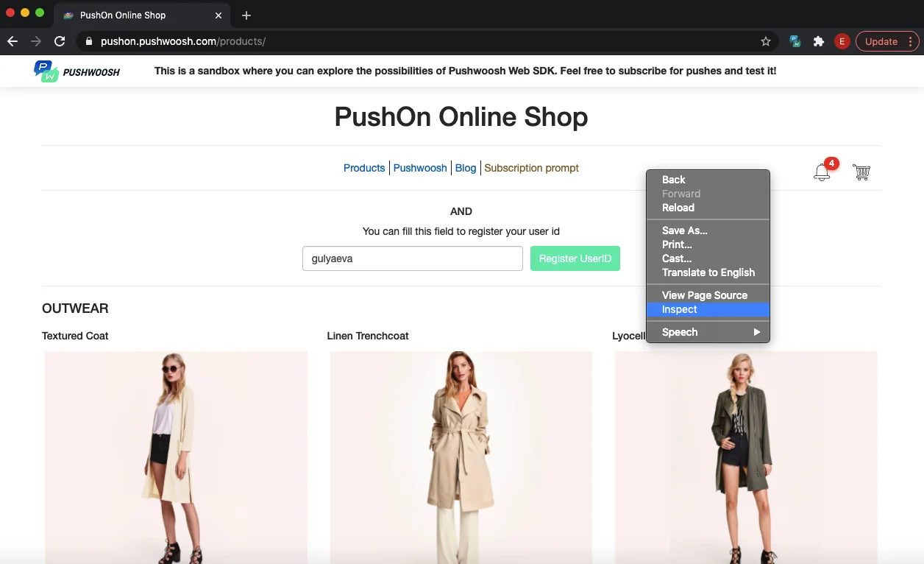Screen dimensions: 924x564
Task: Bookmark the page using the star icon
Action: pyautogui.click(x=766, y=41)
